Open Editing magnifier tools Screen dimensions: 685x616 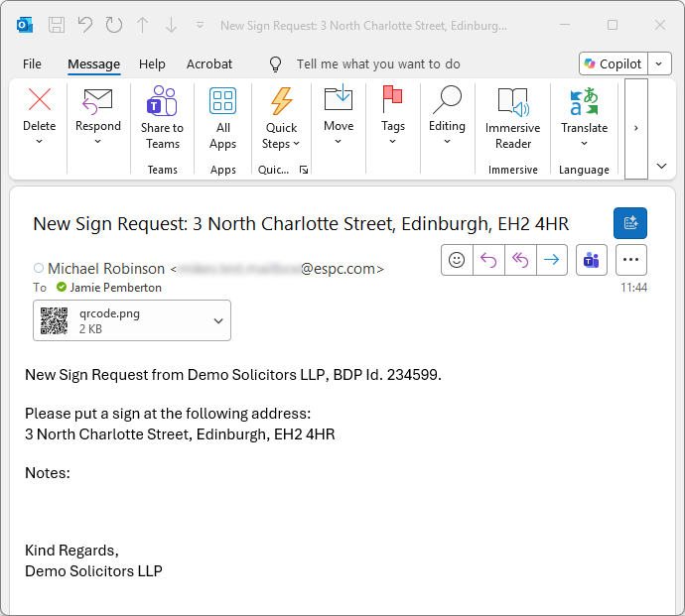(448, 99)
